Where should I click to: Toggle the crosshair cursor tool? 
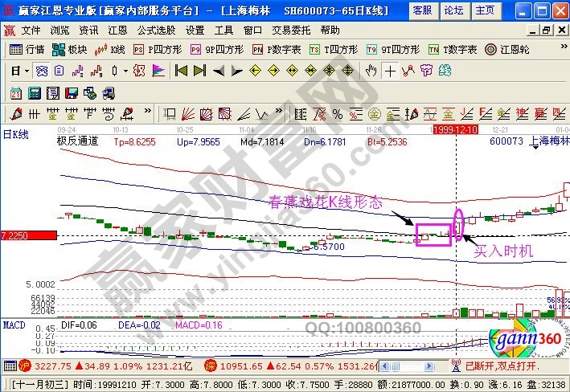point(390,71)
